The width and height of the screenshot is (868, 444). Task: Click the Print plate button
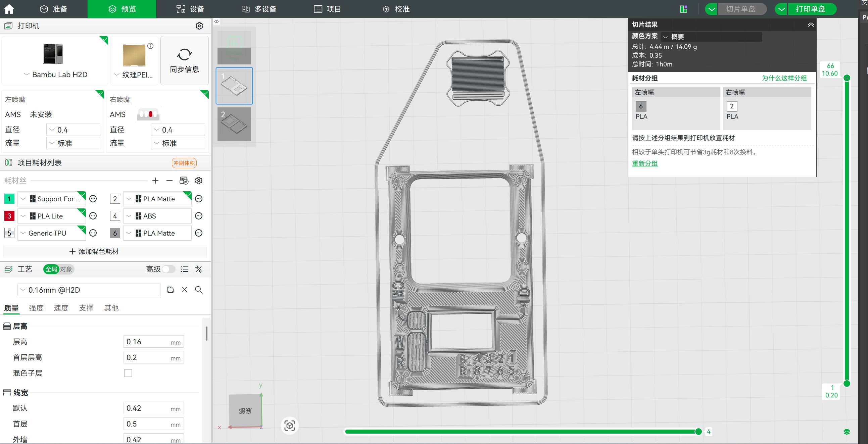tap(811, 9)
